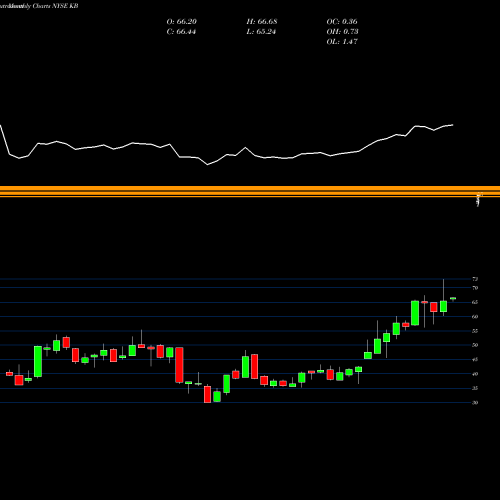Click the 70 price axis label
This screenshot has height=500, width=500.
point(475,288)
